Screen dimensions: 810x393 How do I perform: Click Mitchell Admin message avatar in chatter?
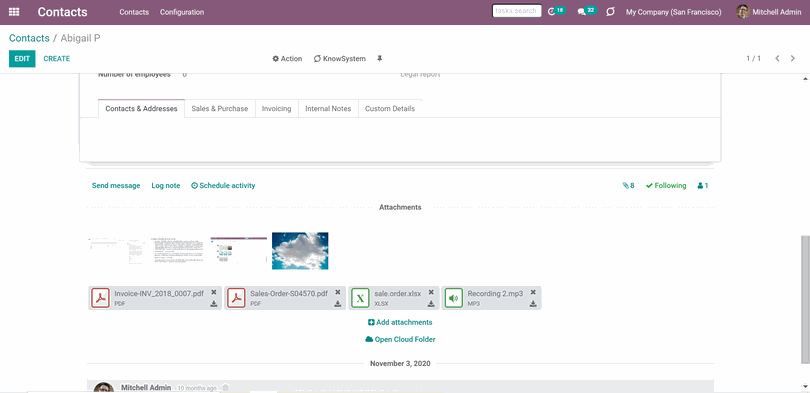[104, 387]
